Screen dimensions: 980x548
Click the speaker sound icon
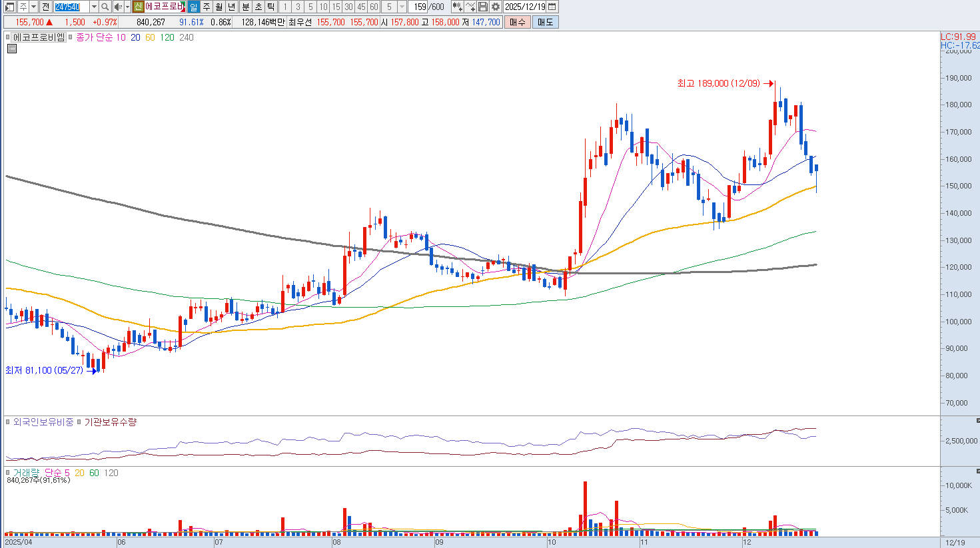(x=118, y=7)
